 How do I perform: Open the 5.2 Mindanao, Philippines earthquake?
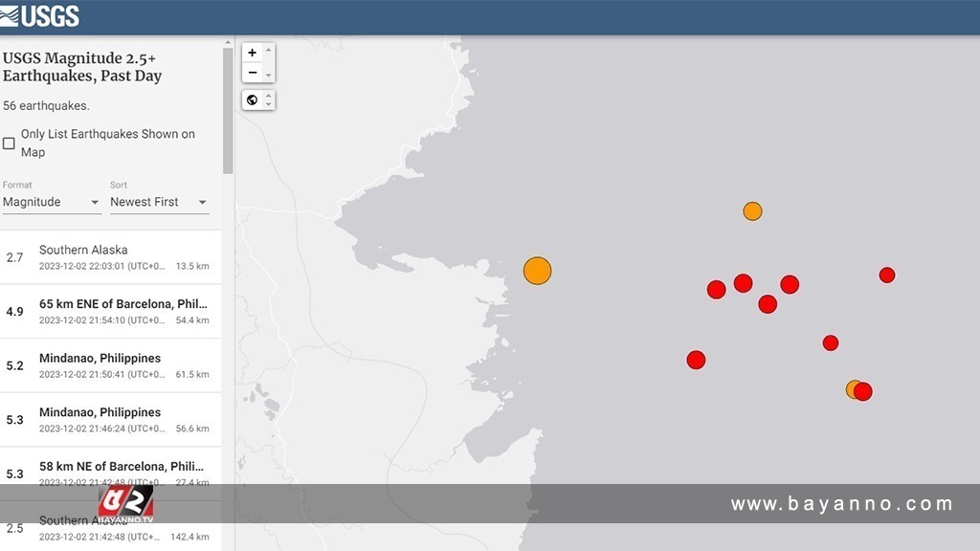click(111, 365)
